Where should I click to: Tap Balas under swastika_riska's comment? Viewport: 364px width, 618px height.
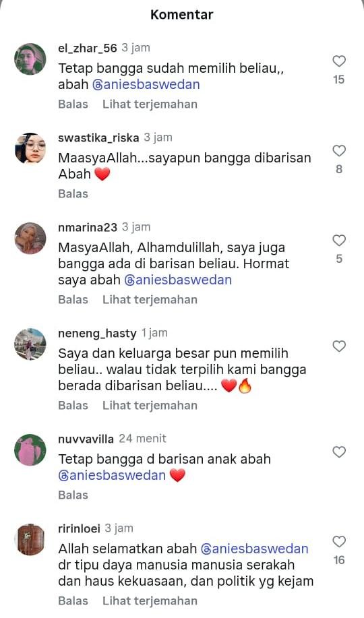tap(73, 193)
